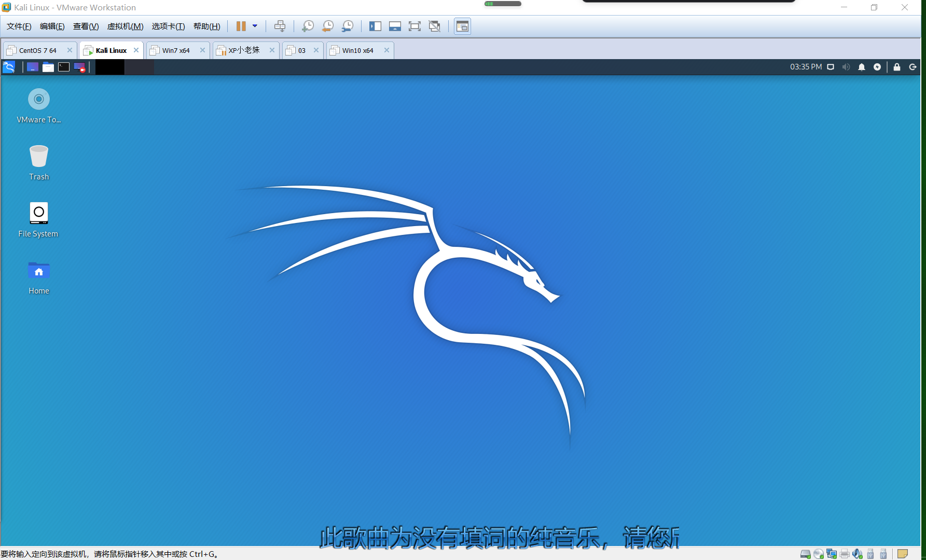This screenshot has height=560, width=926.
Task: Open the 编辑(E) menu
Action: (x=52, y=26)
